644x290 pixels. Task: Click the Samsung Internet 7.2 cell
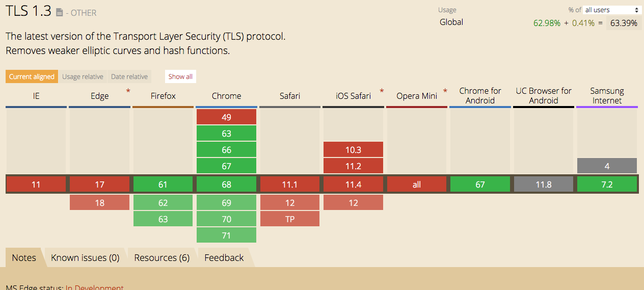[x=607, y=184]
